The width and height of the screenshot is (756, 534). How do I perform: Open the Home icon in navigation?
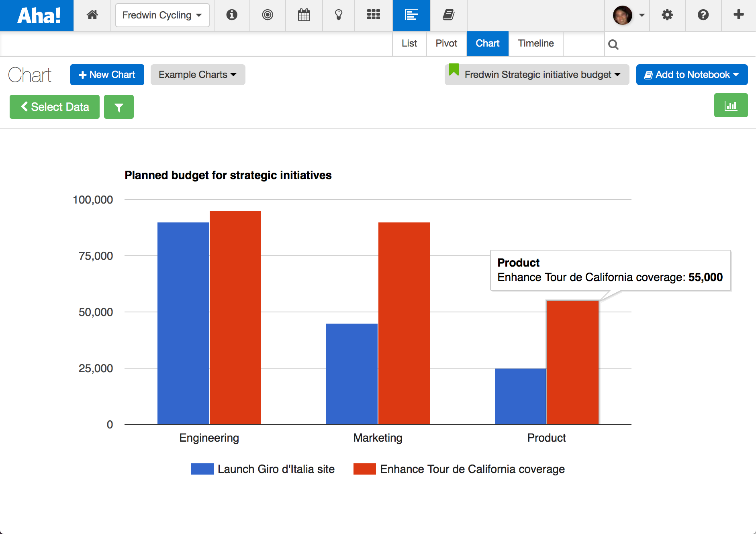92,15
